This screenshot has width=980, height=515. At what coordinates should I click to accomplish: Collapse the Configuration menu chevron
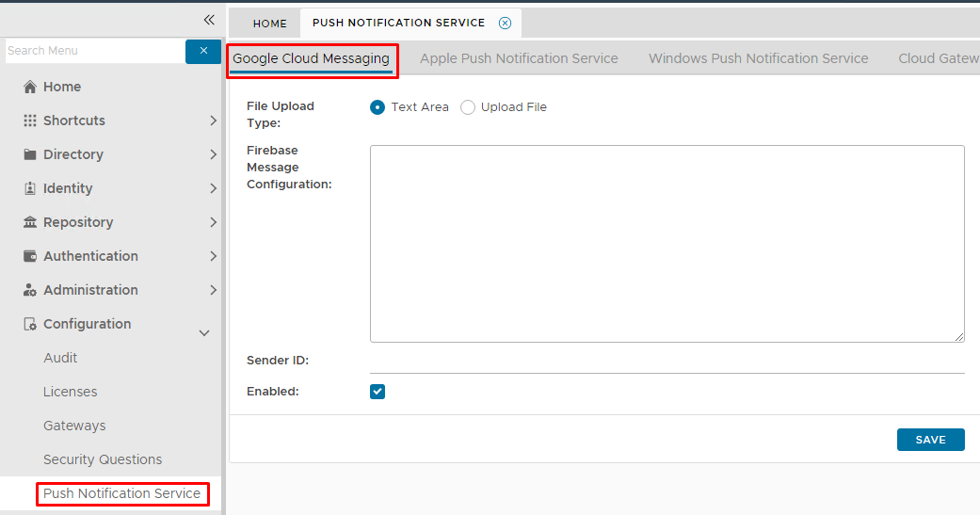[x=204, y=332]
